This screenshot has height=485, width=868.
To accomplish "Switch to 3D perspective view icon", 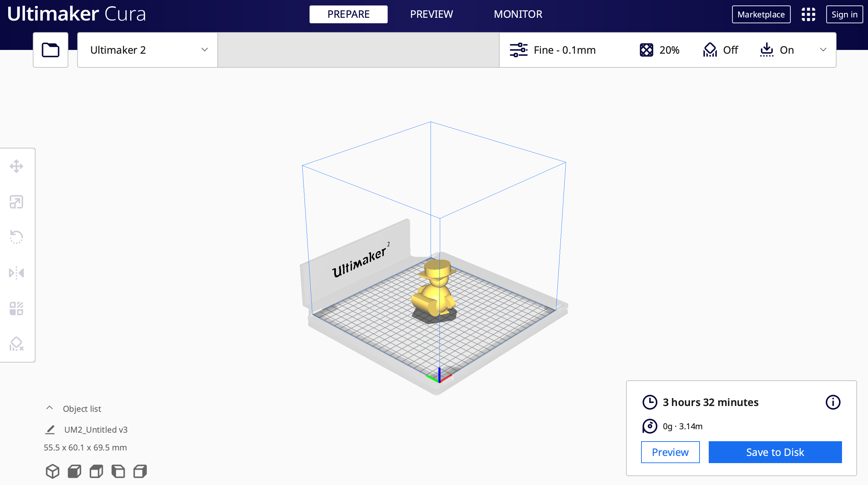I will pos(53,471).
